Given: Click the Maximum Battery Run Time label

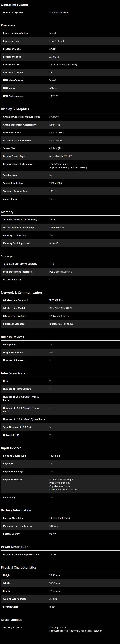Looking at the screenshot, I should (x=18, y=526).
